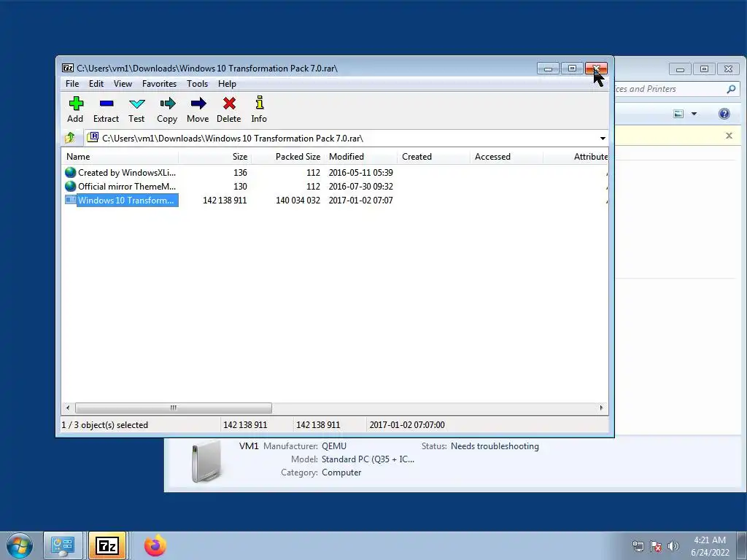Launch Firefox from the taskbar
The width and height of the screenshot is (747, 560).
click(155, 545)
